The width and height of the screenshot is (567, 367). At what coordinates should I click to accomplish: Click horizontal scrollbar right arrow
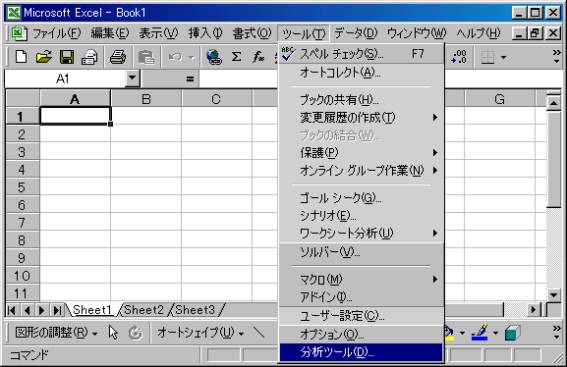(x=532, y=310)
